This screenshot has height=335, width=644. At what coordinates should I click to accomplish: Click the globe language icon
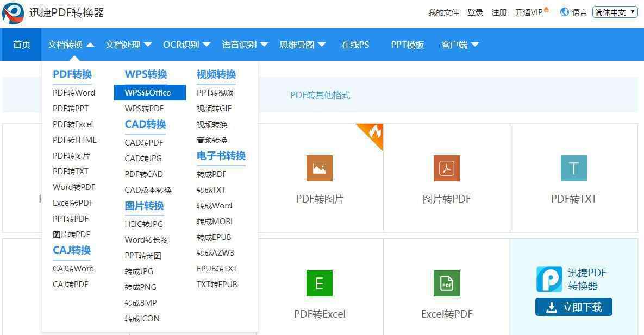[x=565, y=12]
